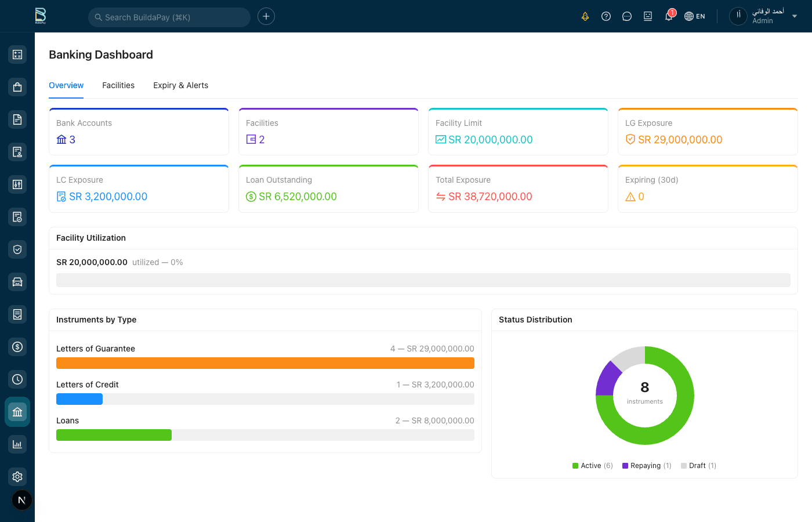Expand the global search with the plus button

point(266,16)
